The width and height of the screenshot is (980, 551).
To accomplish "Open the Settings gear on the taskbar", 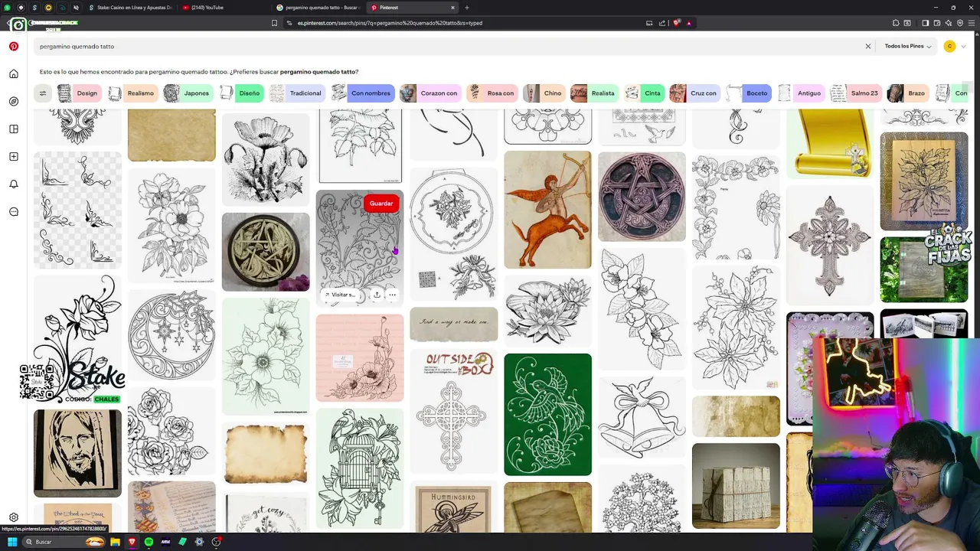I will [x=199, y=542].
